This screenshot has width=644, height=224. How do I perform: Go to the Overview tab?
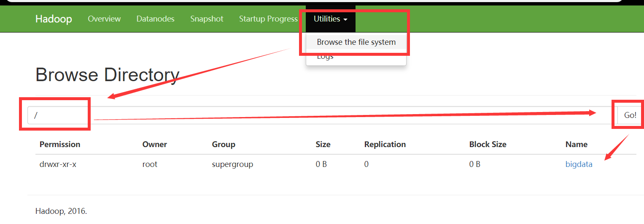click(x=104, y=19)
